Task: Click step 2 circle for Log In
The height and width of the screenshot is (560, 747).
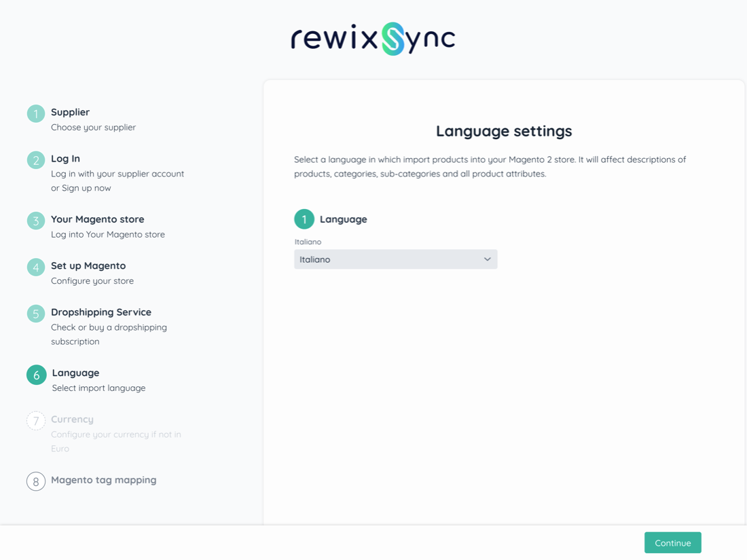Action: click(x=36, y=160)
